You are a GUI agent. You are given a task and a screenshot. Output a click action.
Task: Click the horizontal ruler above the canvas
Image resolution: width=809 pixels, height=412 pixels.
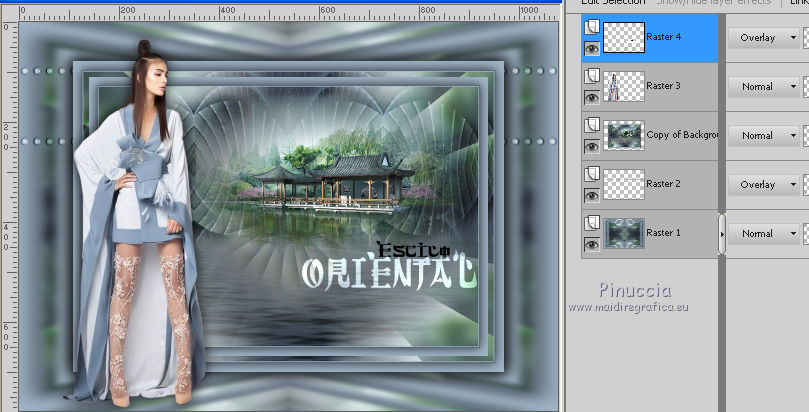pos(289,13)
